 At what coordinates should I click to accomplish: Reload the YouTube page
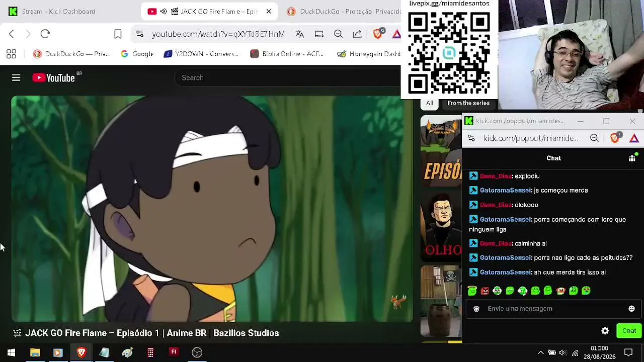tap(45, 34)
